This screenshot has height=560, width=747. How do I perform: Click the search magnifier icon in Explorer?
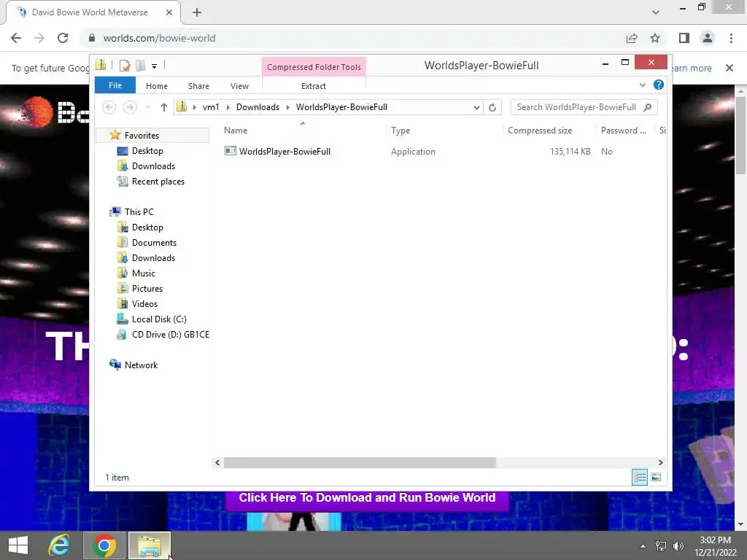pos(648,107)
